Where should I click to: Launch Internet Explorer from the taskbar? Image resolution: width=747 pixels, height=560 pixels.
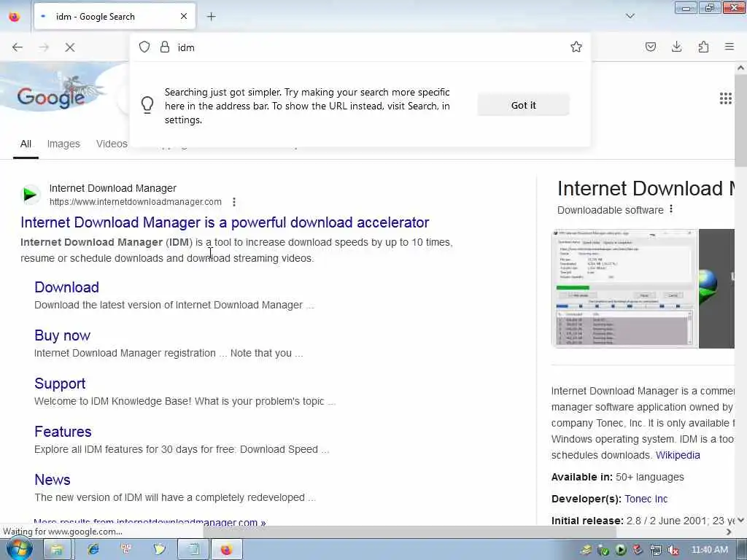point(93,550)
